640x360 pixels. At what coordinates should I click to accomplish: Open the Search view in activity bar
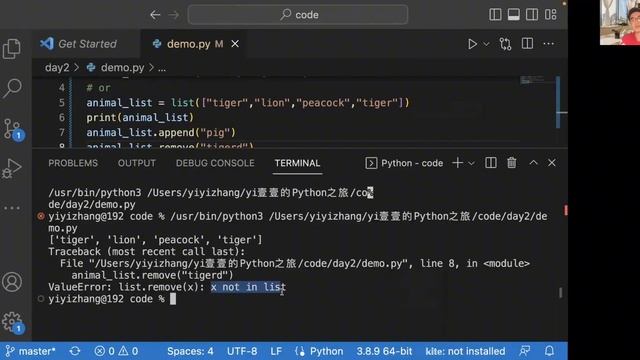tap(12, 88)
